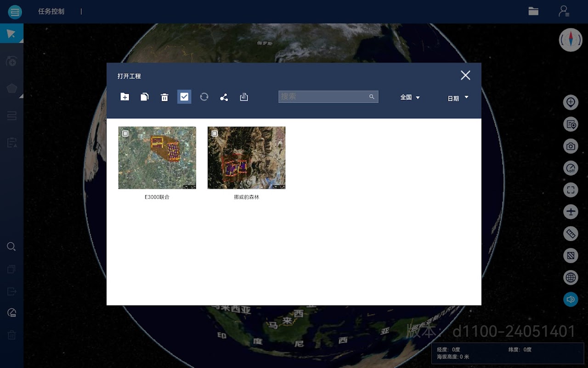Refresh the project list
This screenshot has width=588, height=368.
204,97
